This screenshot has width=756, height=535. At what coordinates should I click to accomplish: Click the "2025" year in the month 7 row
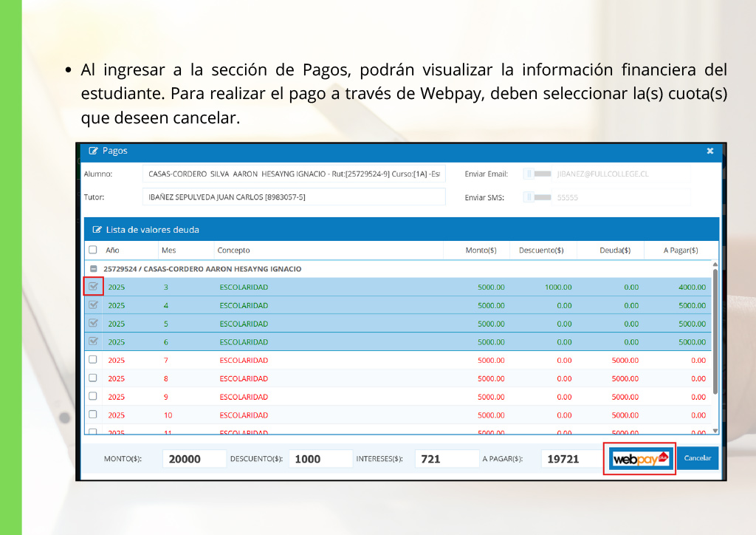pyautogui.click(x=116, y=361)
